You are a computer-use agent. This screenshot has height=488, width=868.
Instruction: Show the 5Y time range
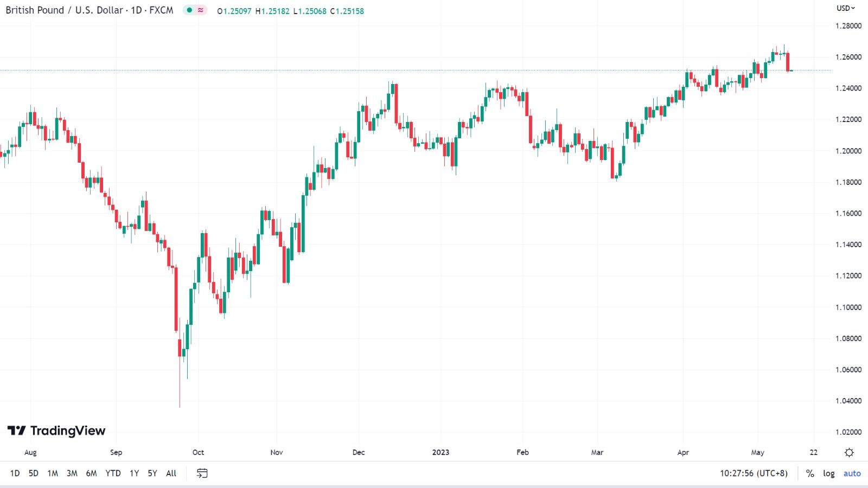[x=152, y=473]
